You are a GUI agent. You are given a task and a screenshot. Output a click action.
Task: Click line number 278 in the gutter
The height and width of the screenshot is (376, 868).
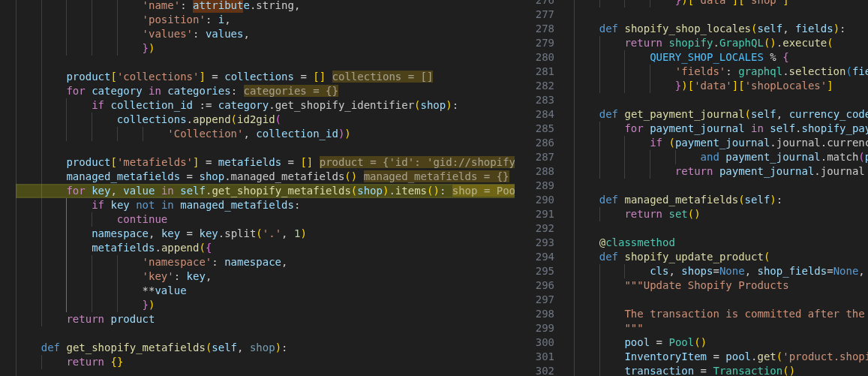click(545, 29)
